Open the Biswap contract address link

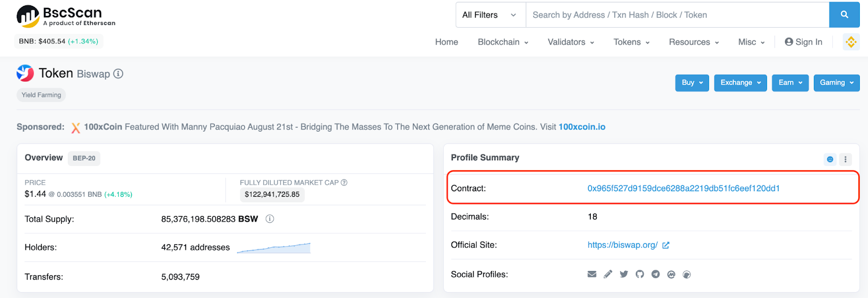[x=684, y=189]
